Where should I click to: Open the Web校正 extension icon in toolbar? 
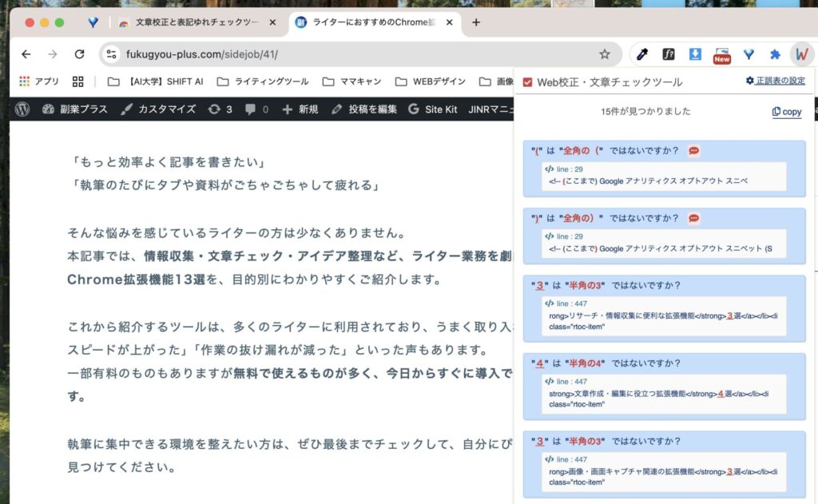click(800, 54)
